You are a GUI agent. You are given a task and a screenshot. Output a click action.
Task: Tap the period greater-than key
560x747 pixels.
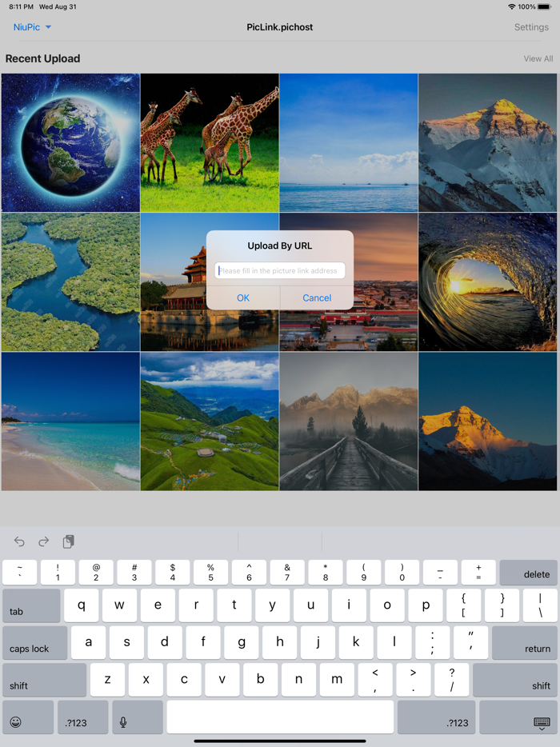(x=414, y=680)
